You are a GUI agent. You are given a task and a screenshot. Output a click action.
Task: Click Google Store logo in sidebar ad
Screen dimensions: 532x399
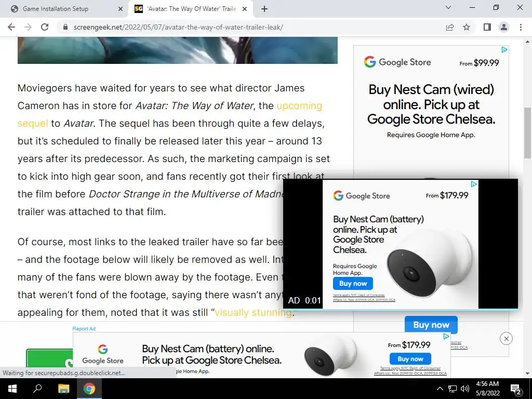click(x=397, y=62)
